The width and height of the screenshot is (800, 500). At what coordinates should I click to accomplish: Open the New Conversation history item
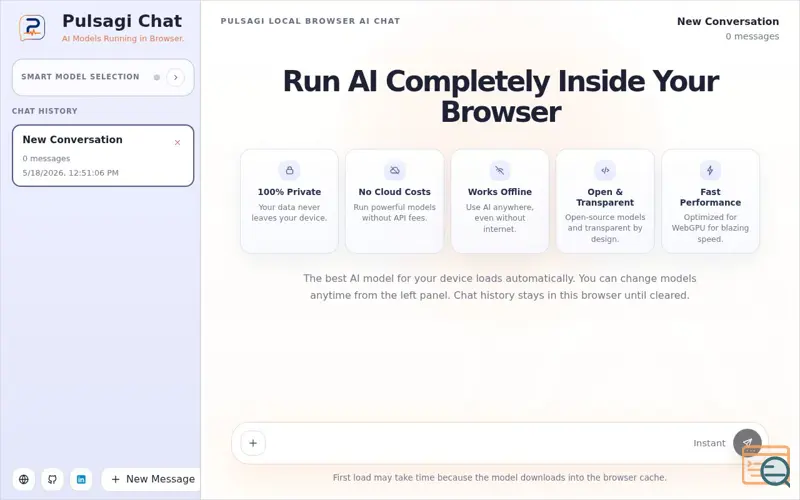(x=103, y=156)
